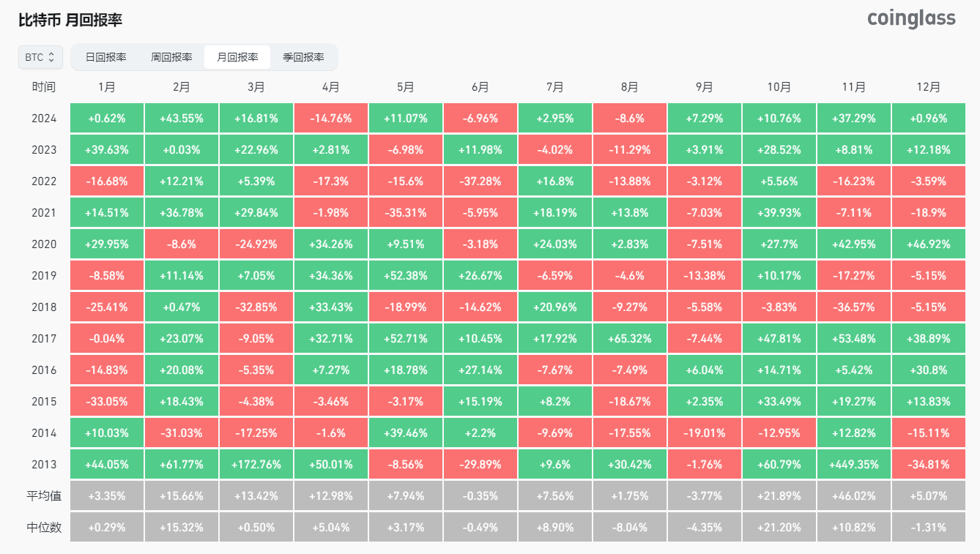This screenshot has height=554, width=980.
Task: Switch to the 周回报率 tab
Action: [171, 57]
